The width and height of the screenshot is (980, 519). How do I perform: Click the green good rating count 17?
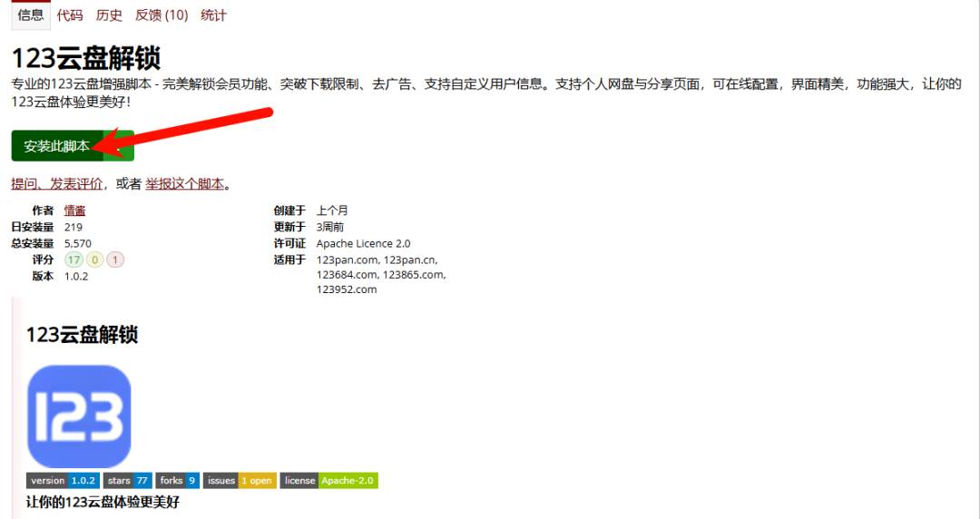click(x=73, y=259)
